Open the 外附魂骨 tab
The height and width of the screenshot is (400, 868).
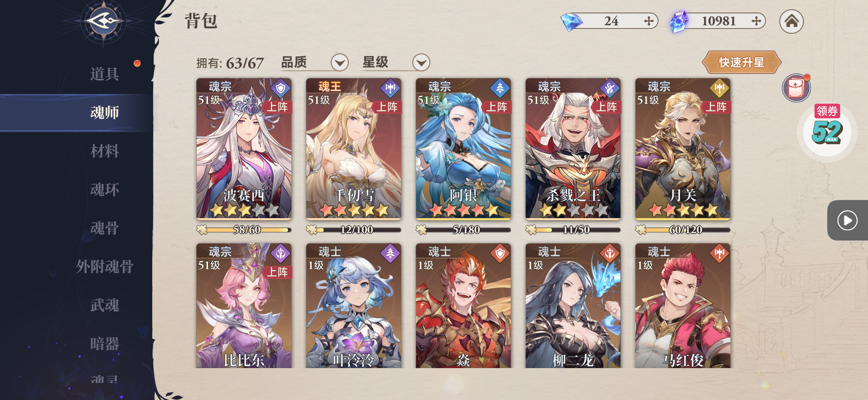tap(104, 266)
